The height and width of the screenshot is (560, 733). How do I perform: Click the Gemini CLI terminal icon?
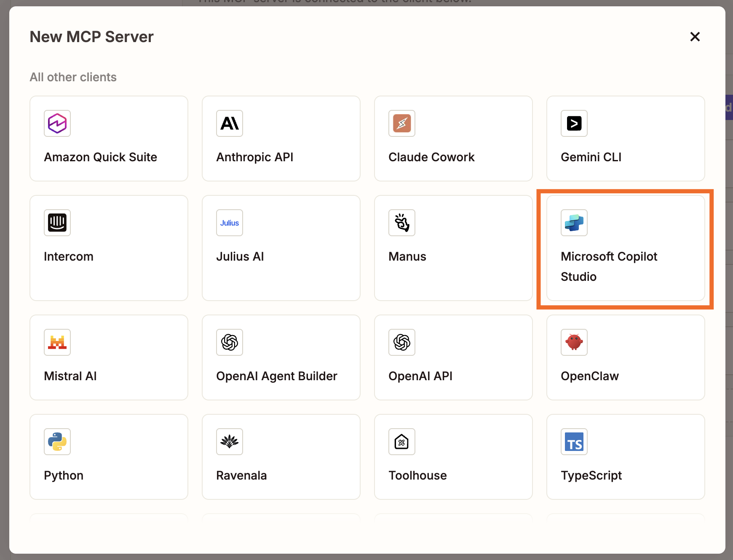point(574,123)
